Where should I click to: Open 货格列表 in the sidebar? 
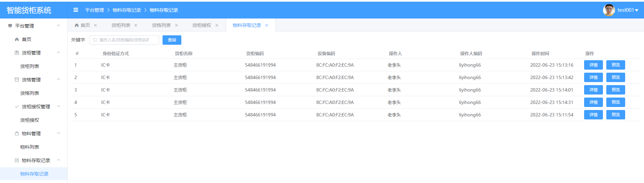(x=30, y=93)
